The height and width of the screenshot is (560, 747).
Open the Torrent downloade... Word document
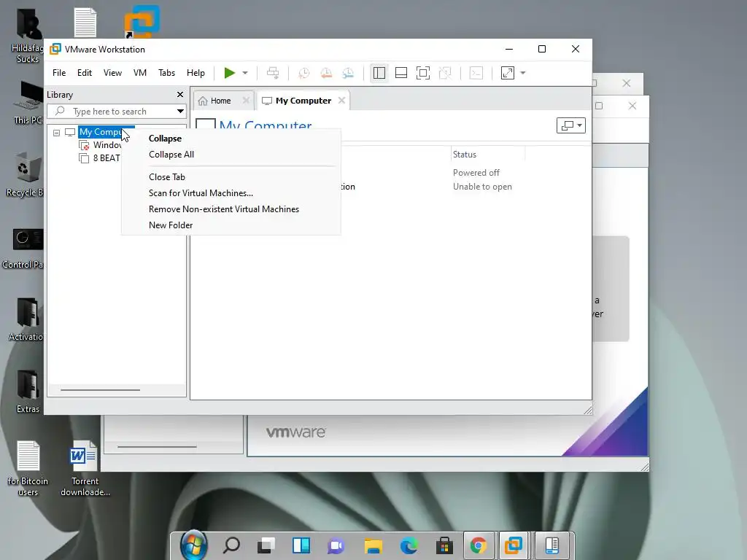85,467
